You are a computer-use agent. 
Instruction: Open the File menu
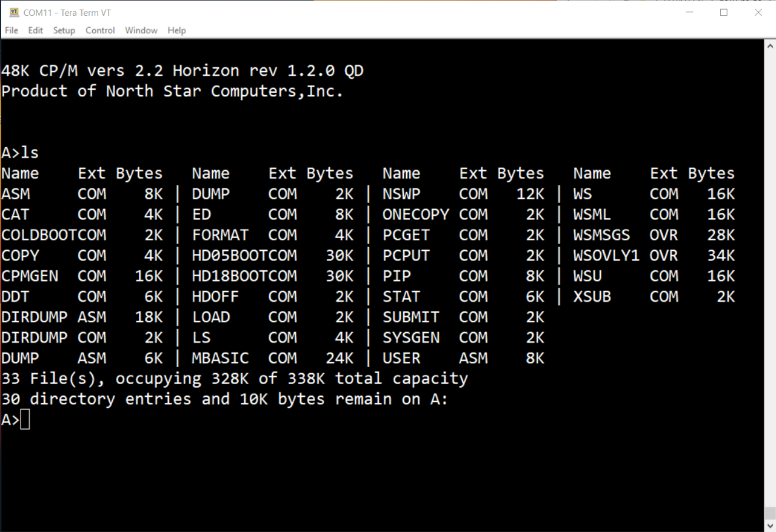(12, 30)
